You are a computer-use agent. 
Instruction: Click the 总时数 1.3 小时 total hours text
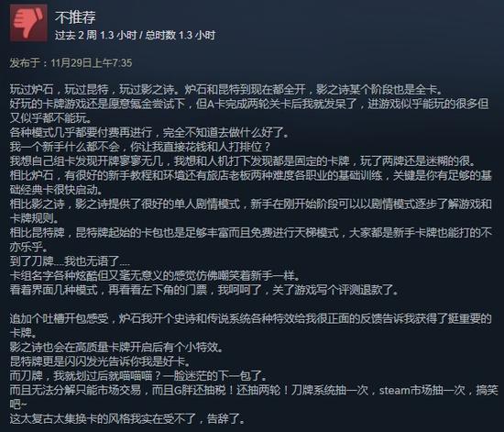tap(181, 35)
